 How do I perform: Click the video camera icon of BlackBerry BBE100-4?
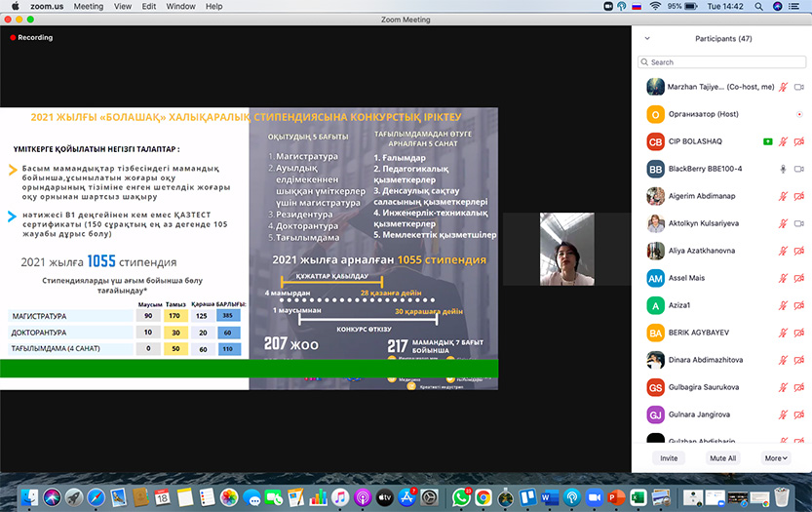point(799,169)
